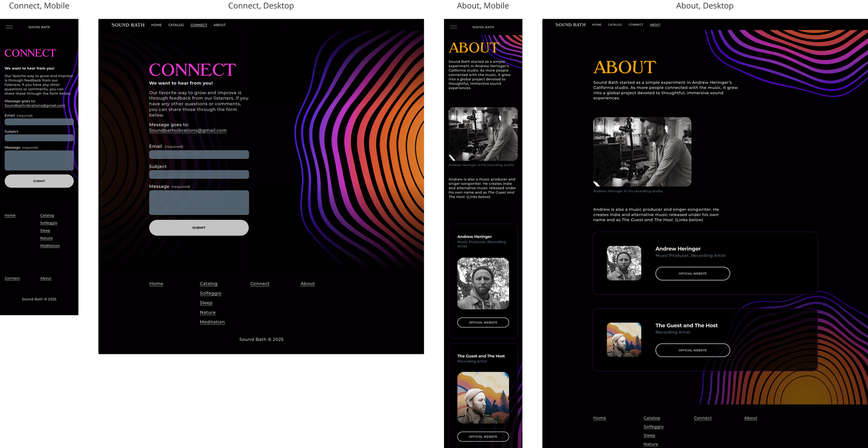Select HOME in About desktop navigation
The image size is (868, 448).
click(x=596, y=25)
